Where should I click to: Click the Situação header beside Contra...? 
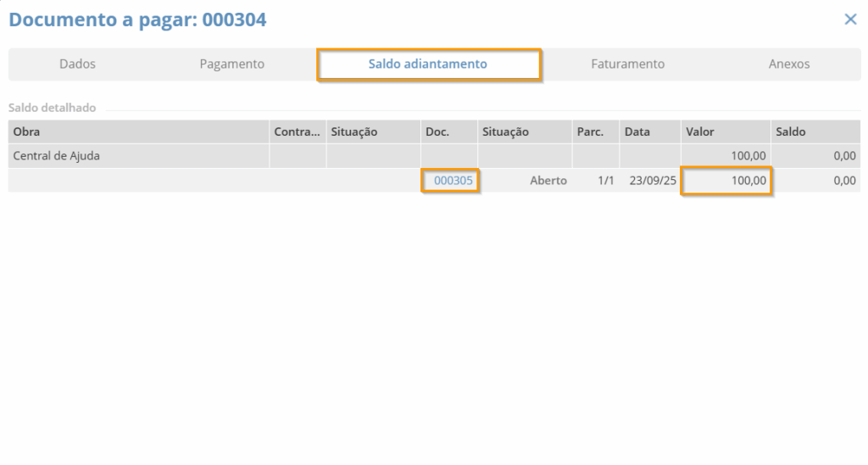354,132
